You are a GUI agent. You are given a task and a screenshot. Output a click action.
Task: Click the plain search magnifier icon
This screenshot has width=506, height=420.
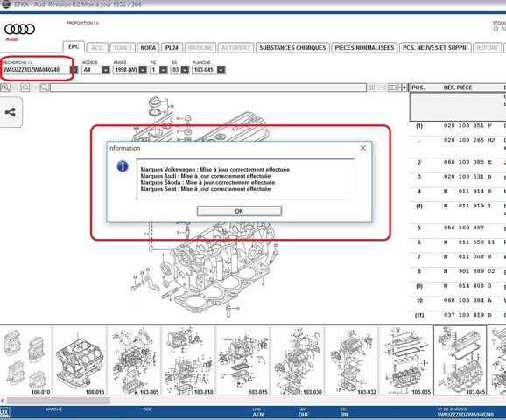pyautogui.click(x=45, y=87)
